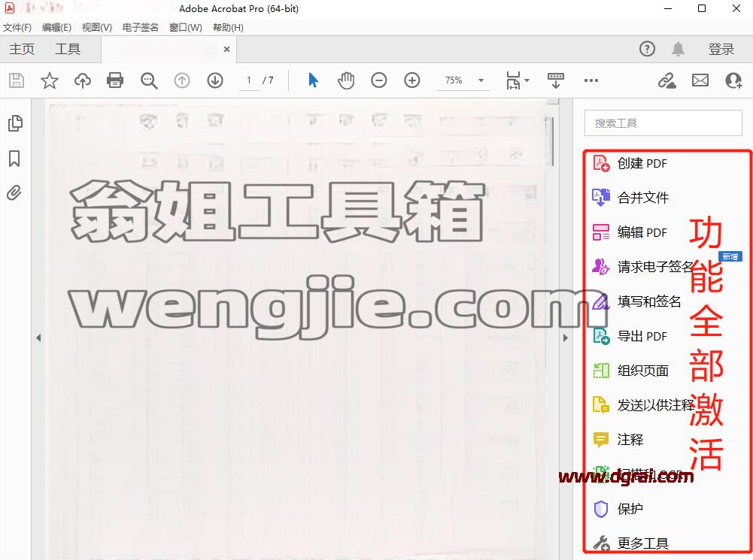Click the 75% zoom value field
The height and width of the screenshot is (560, 753).
point(454,80)
